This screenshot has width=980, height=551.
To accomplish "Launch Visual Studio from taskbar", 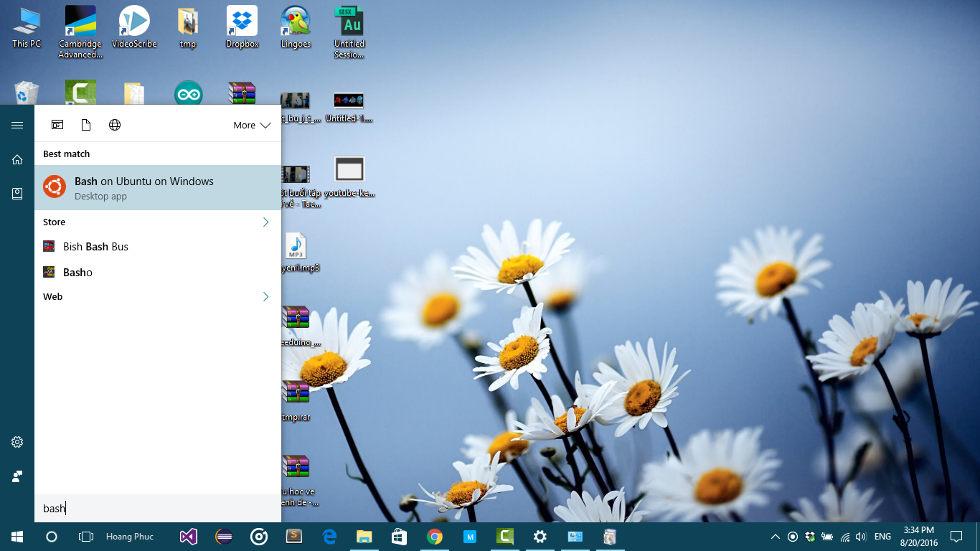I will point(189,537).
